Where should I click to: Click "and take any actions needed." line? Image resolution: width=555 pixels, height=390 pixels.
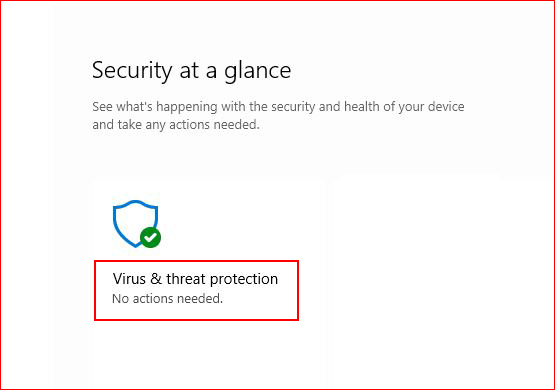point(176,125)
